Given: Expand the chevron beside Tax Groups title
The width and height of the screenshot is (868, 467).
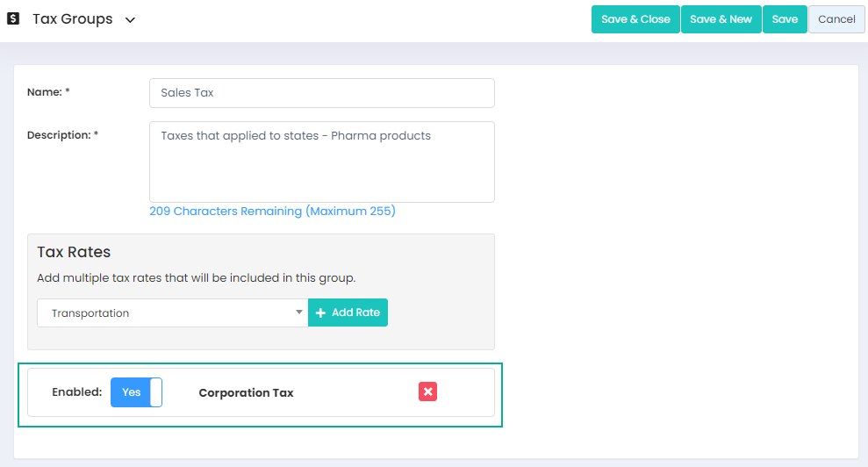Looking at the screenshot, I should pos(130,19).
